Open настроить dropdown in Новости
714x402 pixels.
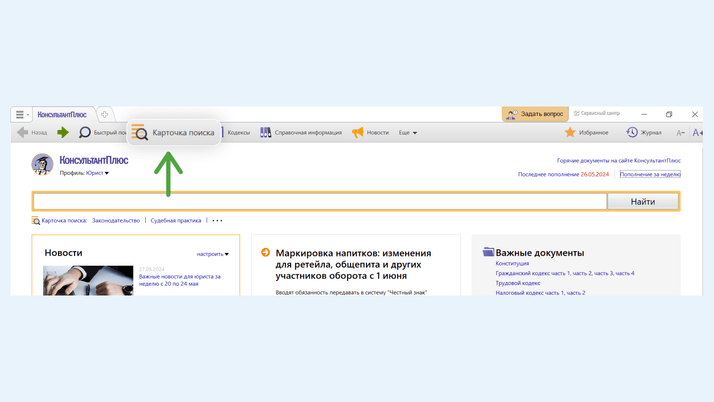pyautogui.click(x=213, y=254)
